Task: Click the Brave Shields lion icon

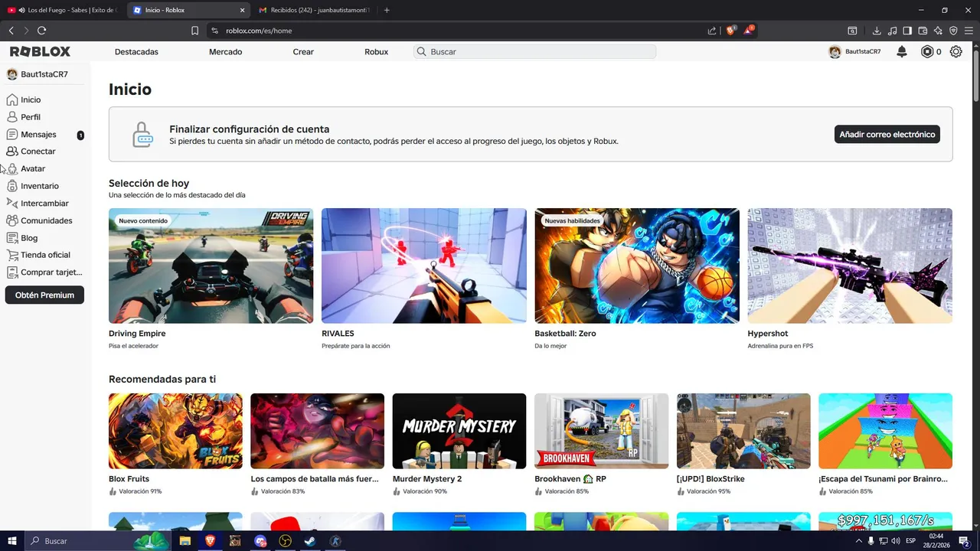Action: tap(730, 31)
